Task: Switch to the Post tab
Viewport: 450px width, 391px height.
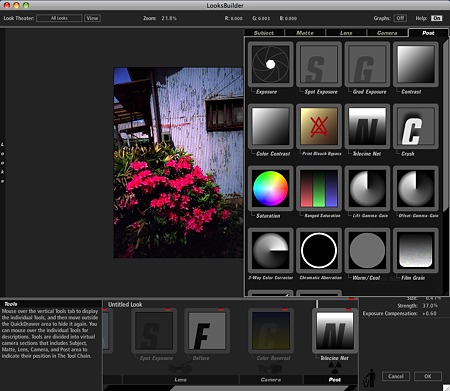Action: click(x=428, y=33)
